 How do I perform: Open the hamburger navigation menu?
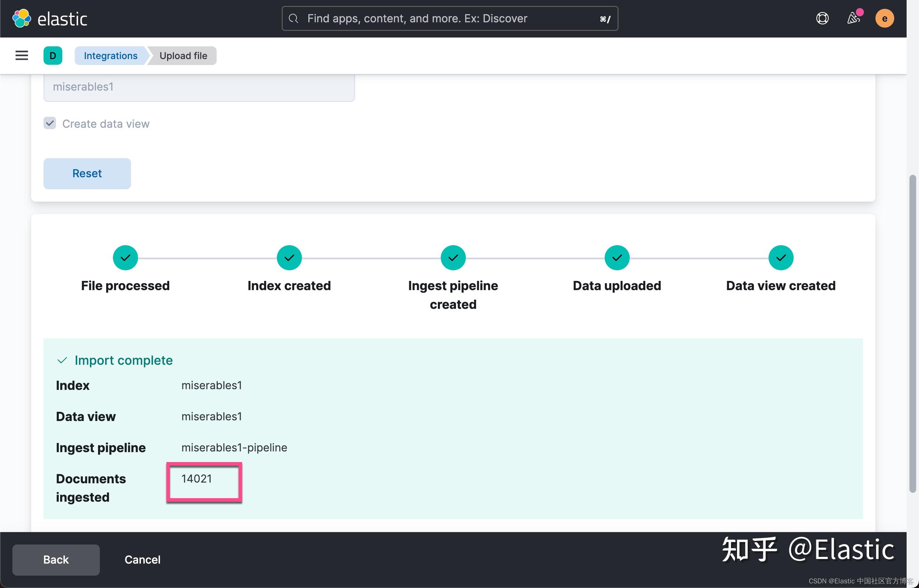(21, 55)
